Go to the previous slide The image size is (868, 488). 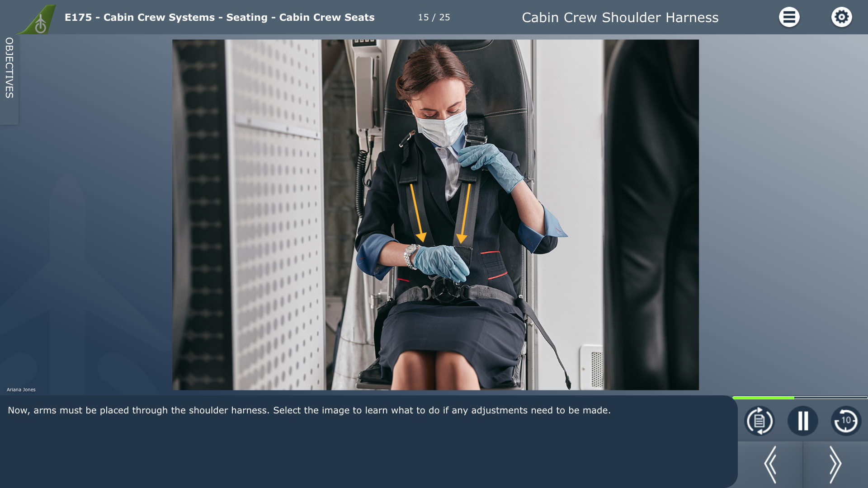(770, 465)
